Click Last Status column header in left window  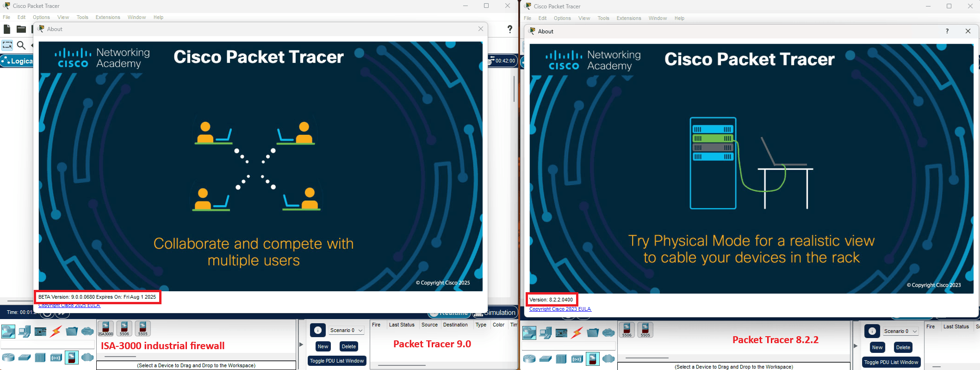coord(402,325)
